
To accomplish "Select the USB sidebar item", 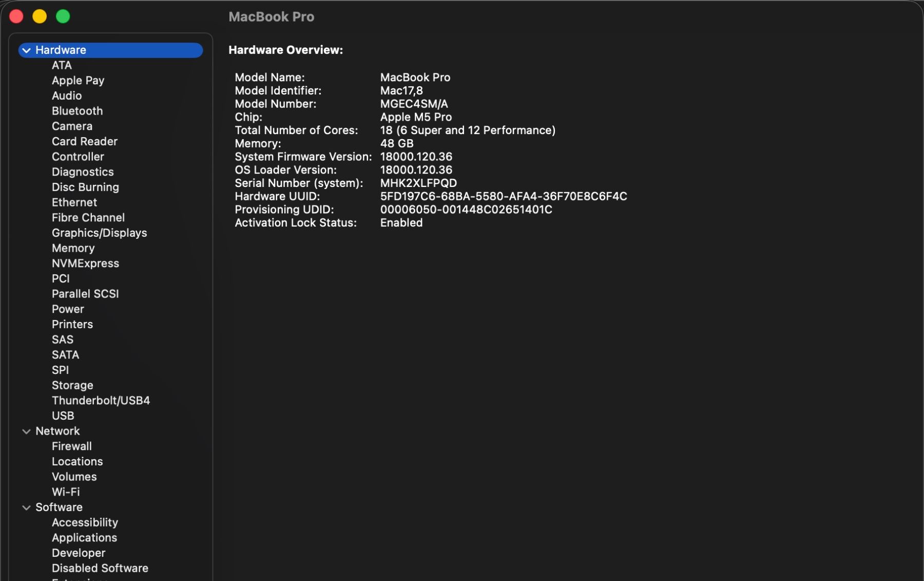I will [x=63, y=416].
